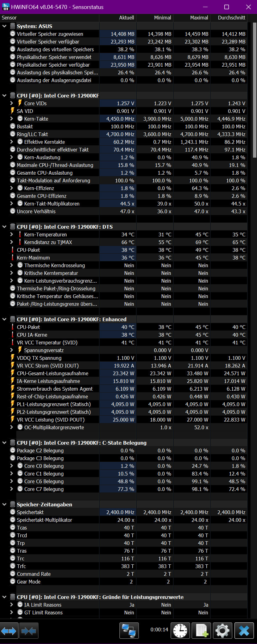Image resolution: width=257 pixels, height=644 pixels.
Task: Collapse the C-State Belegung group
Action: (x=4, y=443)
